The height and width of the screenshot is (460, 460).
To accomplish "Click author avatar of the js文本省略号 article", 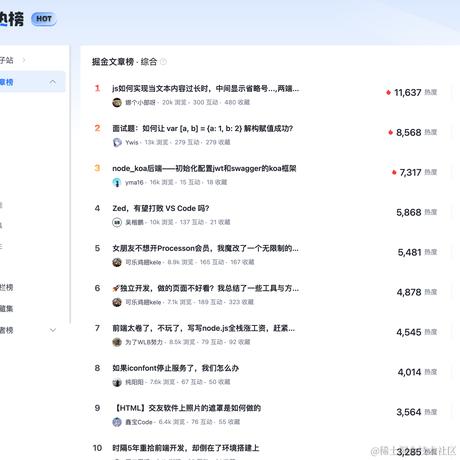I will [x=117, y=102].
